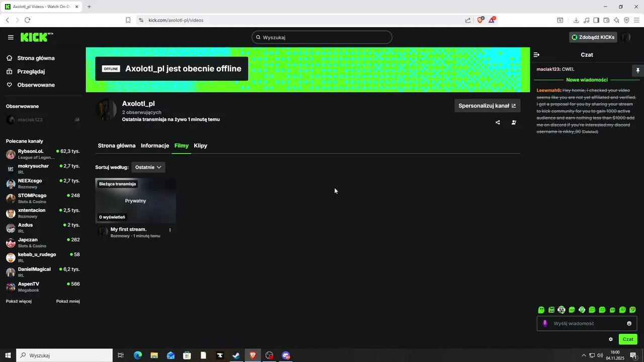This screenshot has width=644, height=362.
Task: Open a new browser tab
Action: coord(89,7)
